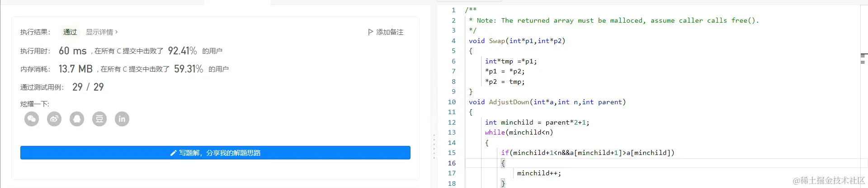868x188 pixels.
Task: Click the Note comment line in editor
Action: point(614,20)
